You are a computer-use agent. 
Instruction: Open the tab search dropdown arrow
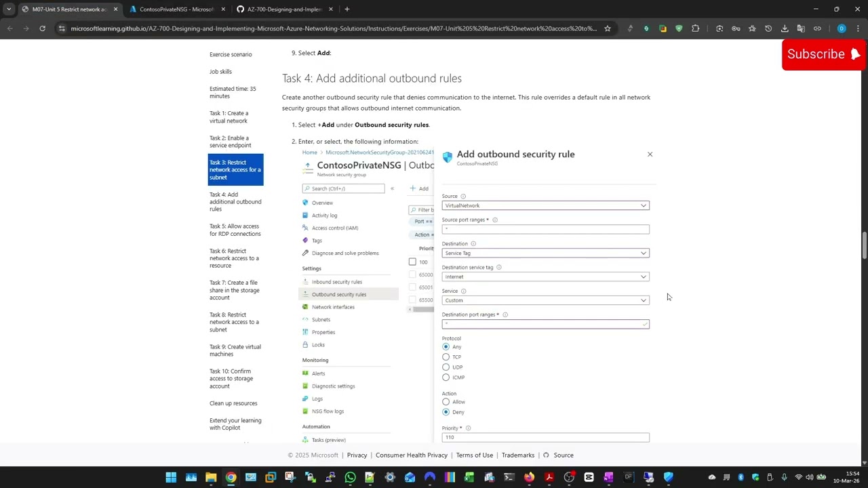[x=9, y=9]
